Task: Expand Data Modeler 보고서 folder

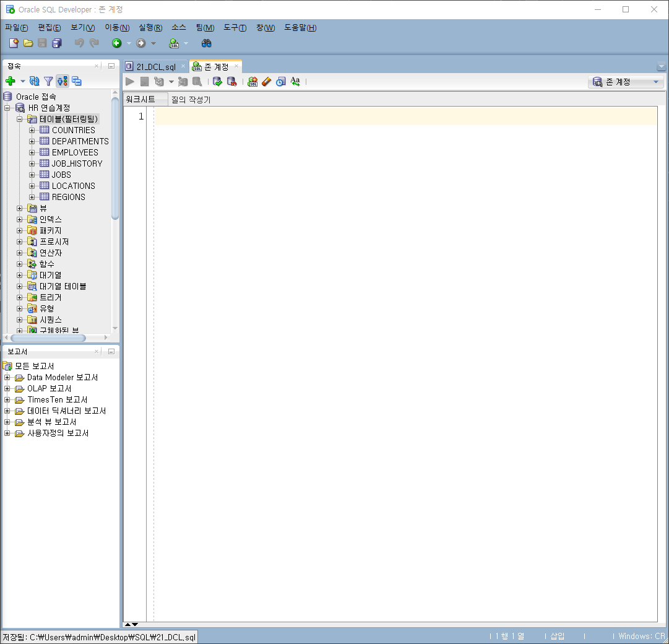Action: (x=7, y=378)
